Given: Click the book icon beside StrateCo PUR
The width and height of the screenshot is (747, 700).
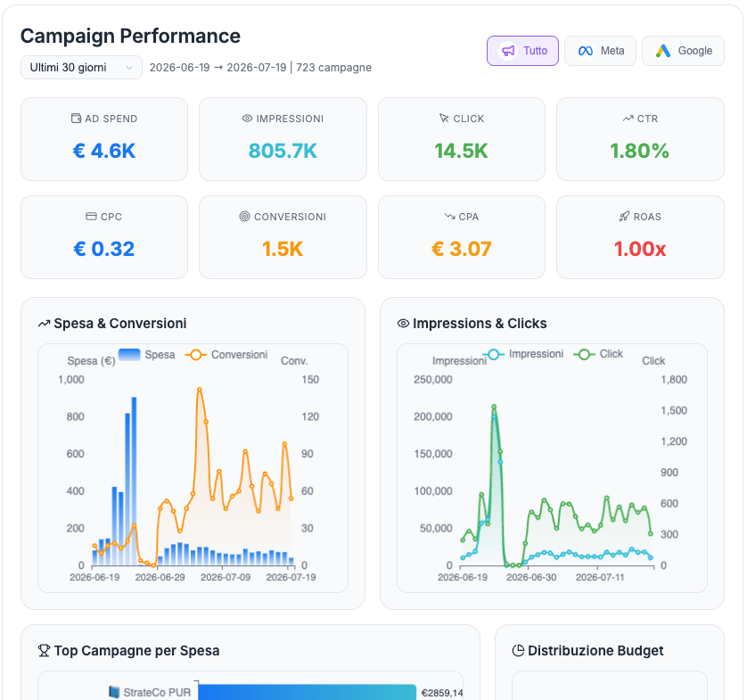Looking at the screenshot, I should (114, 692).
